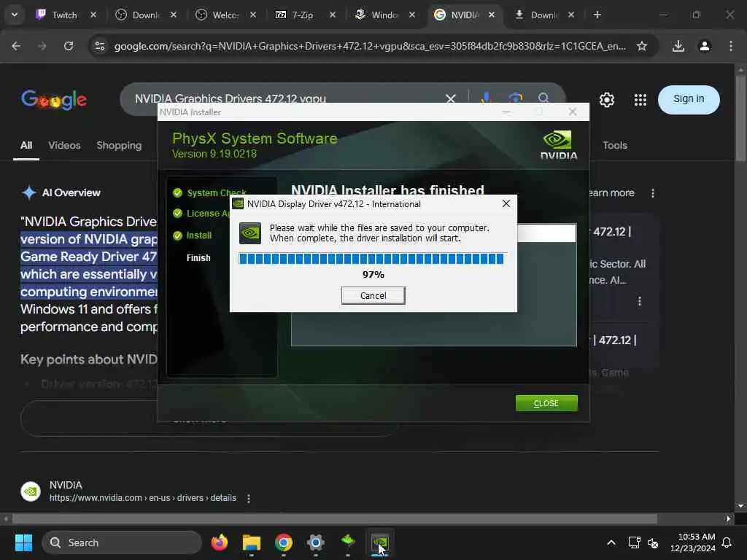Click the Sign in button
Screen dimensions: 747x560
(x=689, y=99)
